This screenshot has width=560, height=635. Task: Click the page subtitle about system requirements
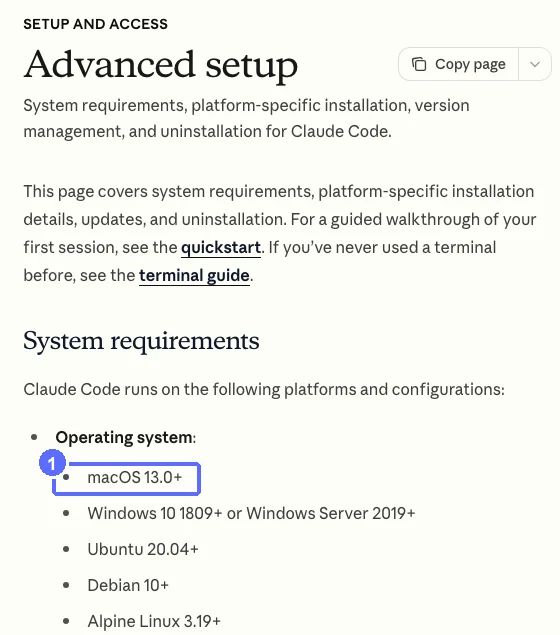pyautogui.click(x=246, y=118)
